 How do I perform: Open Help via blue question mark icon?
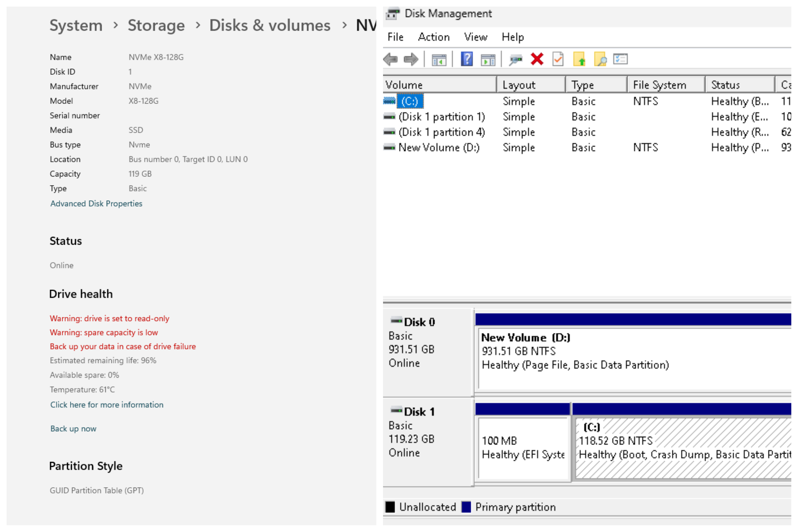coord(467,59)
